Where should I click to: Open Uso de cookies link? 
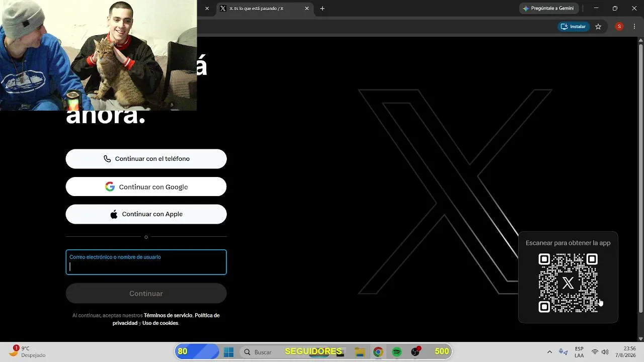[160, 323]
